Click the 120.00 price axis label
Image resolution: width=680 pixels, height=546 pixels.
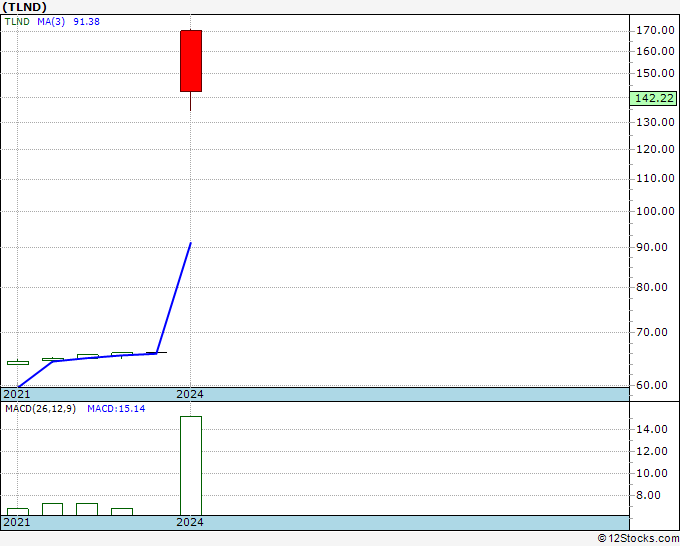pyautogui.click(x=655, y=149)
